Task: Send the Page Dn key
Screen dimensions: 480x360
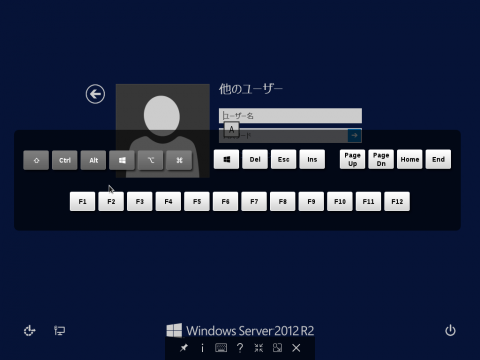Action: click(381, 159)
